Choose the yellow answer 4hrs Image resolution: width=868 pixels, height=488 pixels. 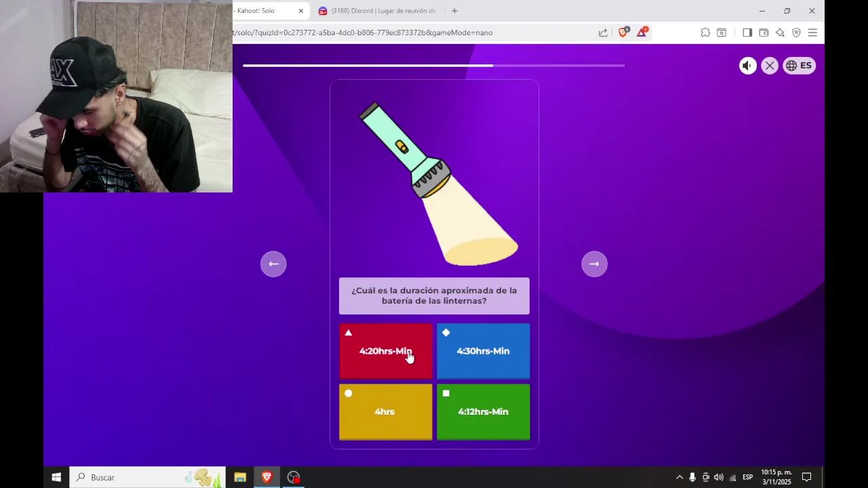[386, 412]
